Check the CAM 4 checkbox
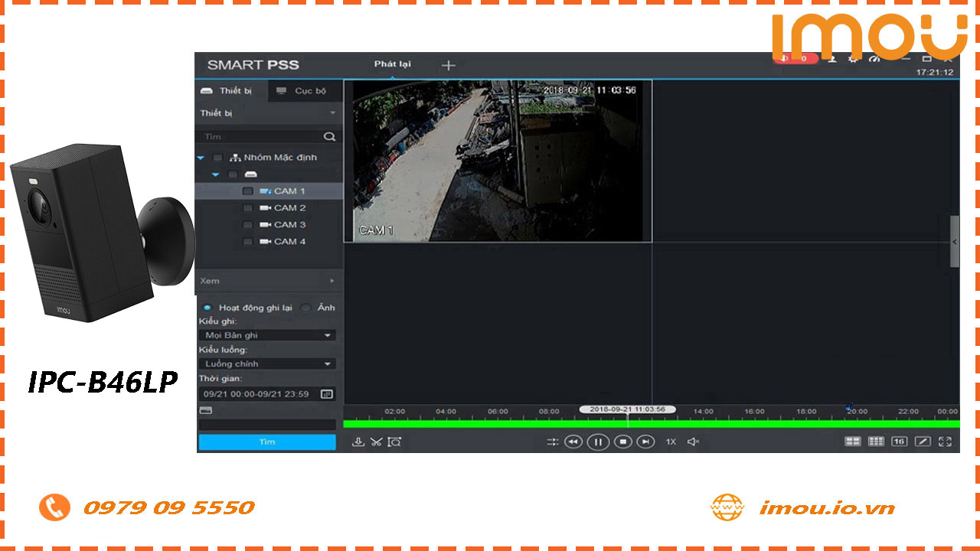Screen dimensions: 980x551 click(x=247, y=242)
